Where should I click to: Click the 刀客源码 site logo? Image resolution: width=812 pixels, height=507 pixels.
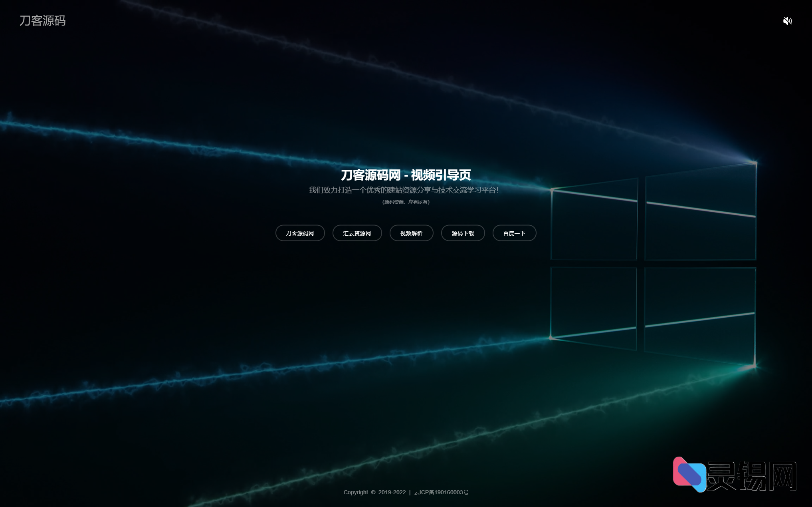(x=42, y=21)
